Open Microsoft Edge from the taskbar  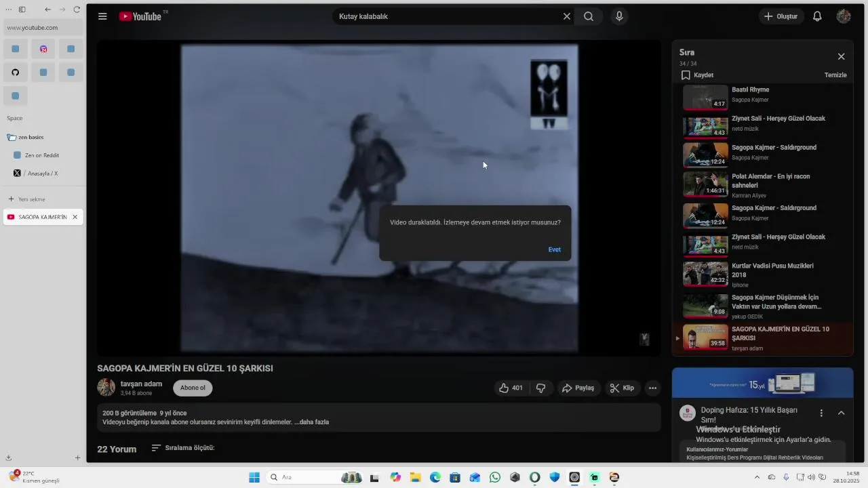435,477
